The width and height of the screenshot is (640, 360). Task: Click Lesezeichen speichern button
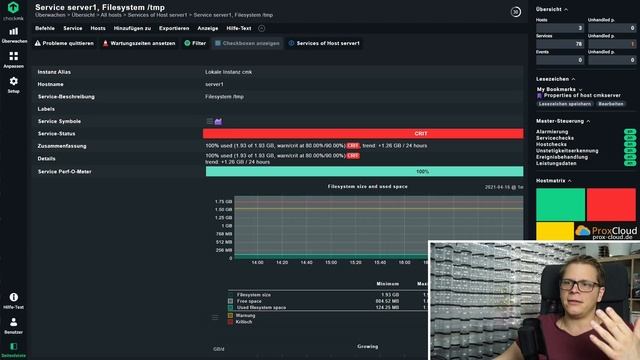pyautogui.click(x=564, y=104)
